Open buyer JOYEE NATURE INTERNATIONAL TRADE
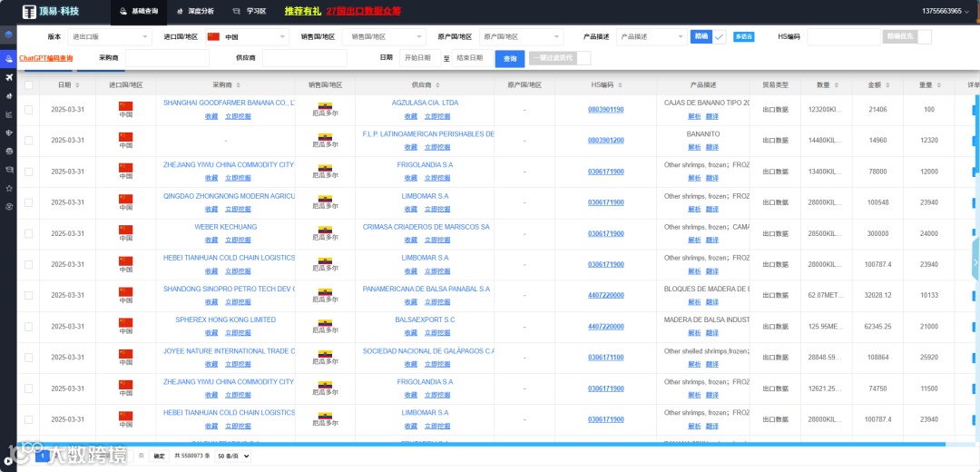 click(x=229, y=351)
